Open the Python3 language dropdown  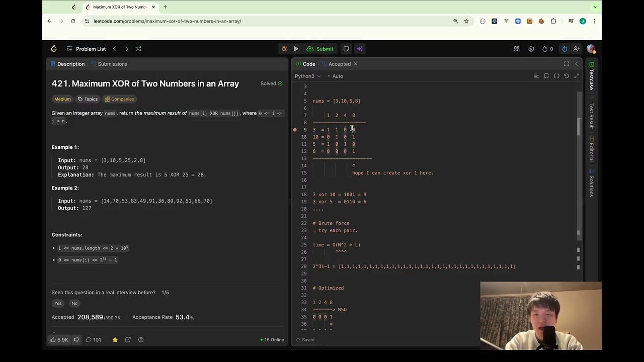point(307,76)
